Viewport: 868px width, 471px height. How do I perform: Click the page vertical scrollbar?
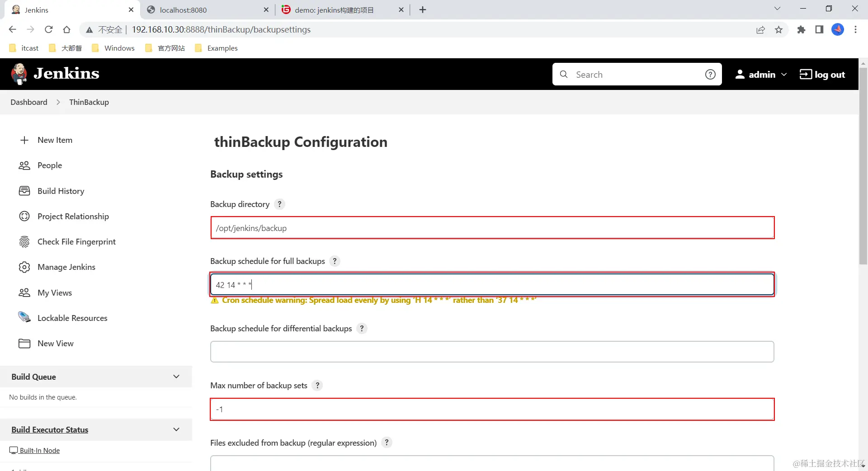point(863,165)
